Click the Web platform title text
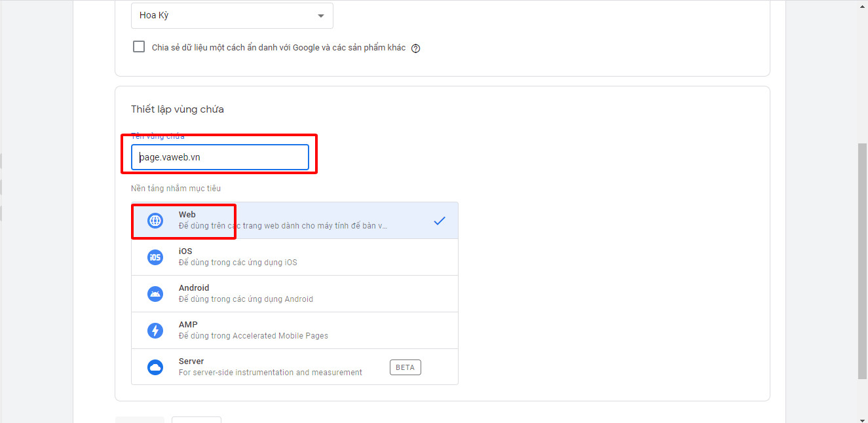 [187, 215]
